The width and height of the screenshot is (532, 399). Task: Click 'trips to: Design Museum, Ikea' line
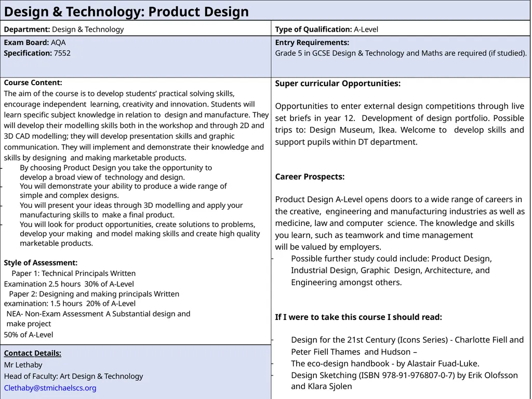[400, 130]
